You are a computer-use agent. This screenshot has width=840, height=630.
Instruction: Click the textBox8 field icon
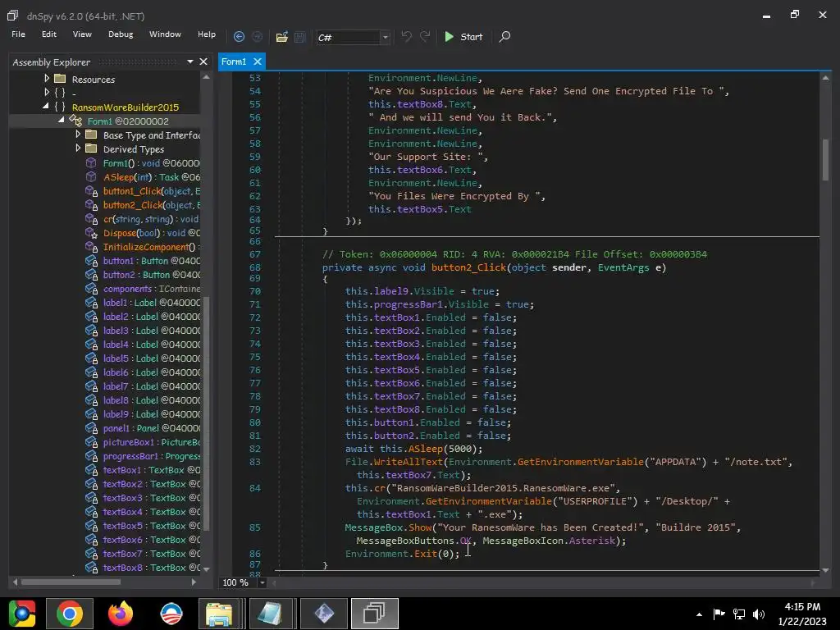(92, 568)
